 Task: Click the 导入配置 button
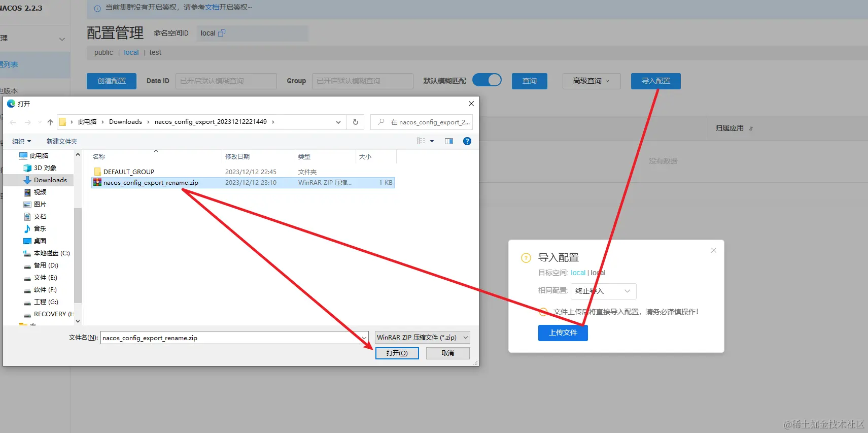pos(656,81)
